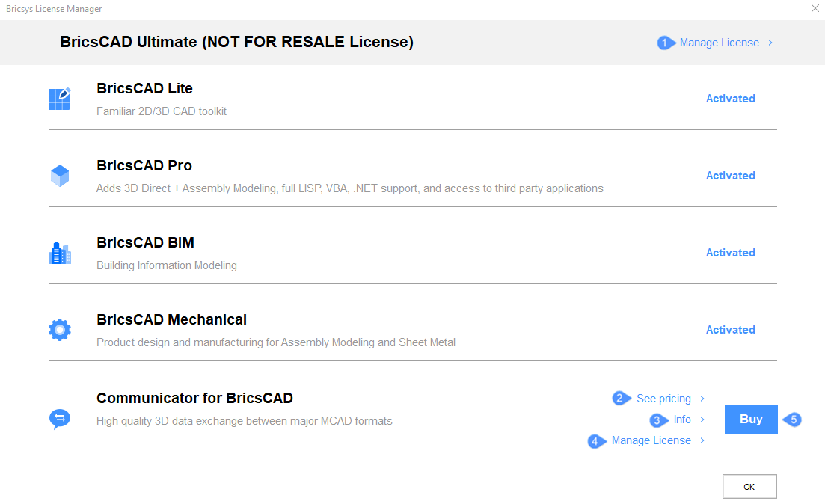
Task: Click the BricsCAD BIM building icon
Action: coord(59,253)
